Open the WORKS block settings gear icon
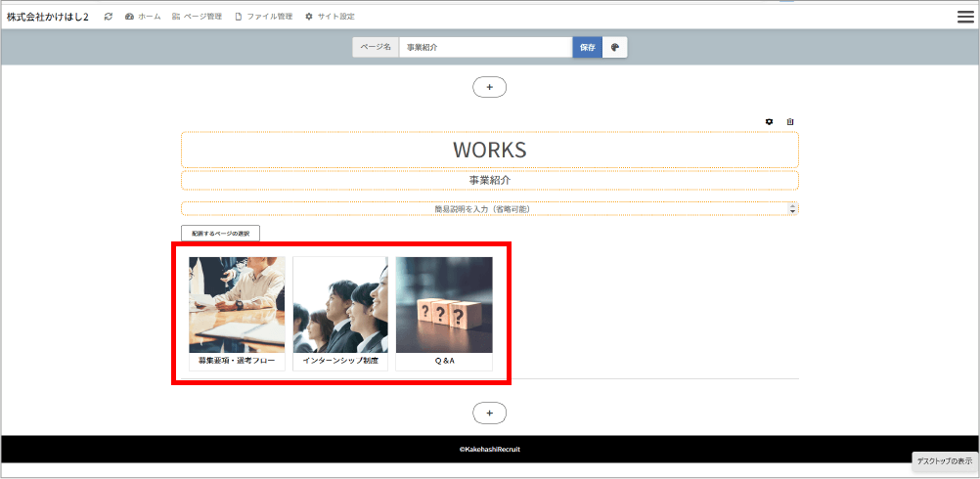This screenshot has width=980, height=479. pos(770,122)
